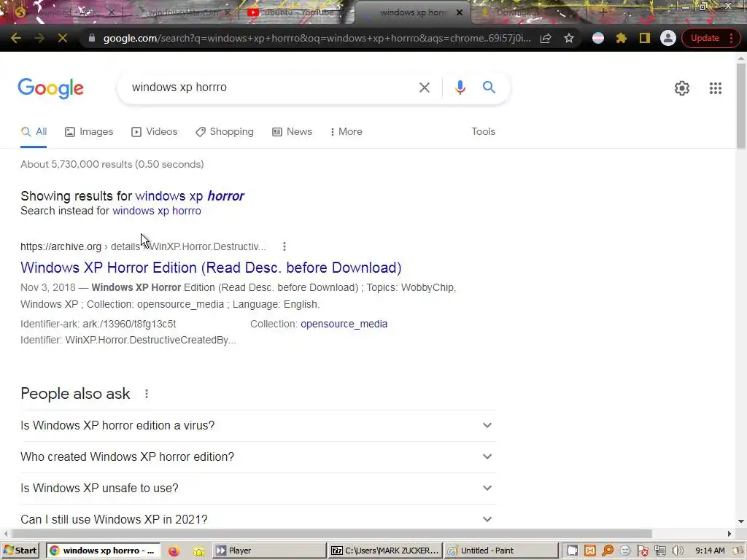747x560 pixels.
Task: Open Windows XP Horror Edition result title
Action: click(x=211, y=268)
